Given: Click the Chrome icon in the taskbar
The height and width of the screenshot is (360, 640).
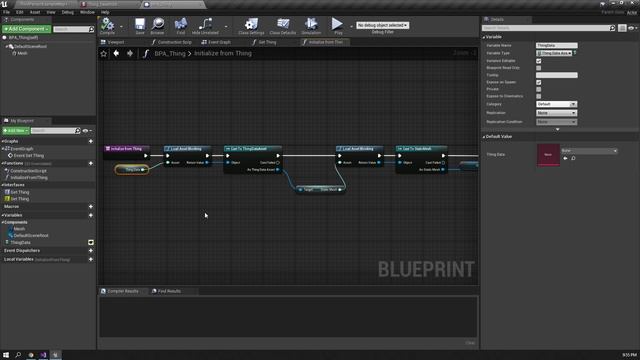Looking at the screenshot, I should coord(31,355).
